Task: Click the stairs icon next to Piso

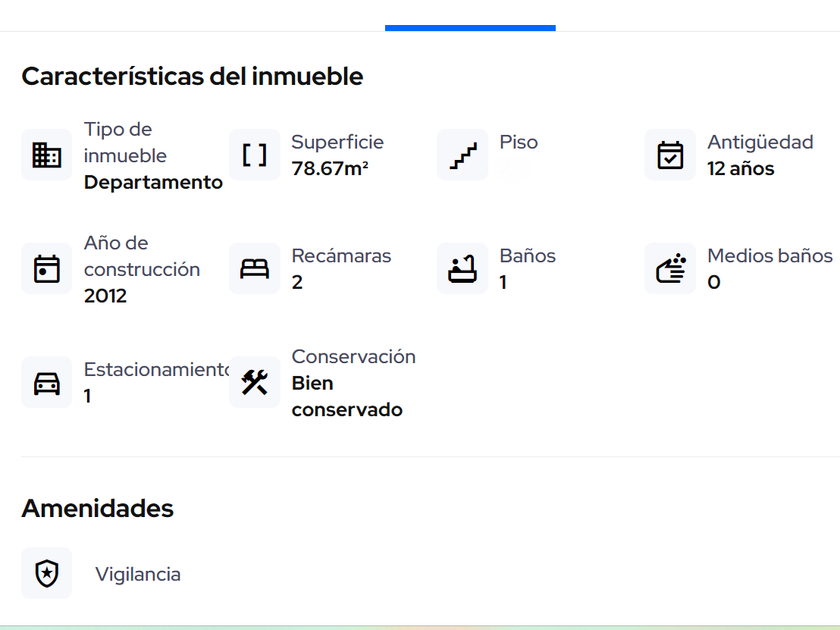Action: pos(463,155)
